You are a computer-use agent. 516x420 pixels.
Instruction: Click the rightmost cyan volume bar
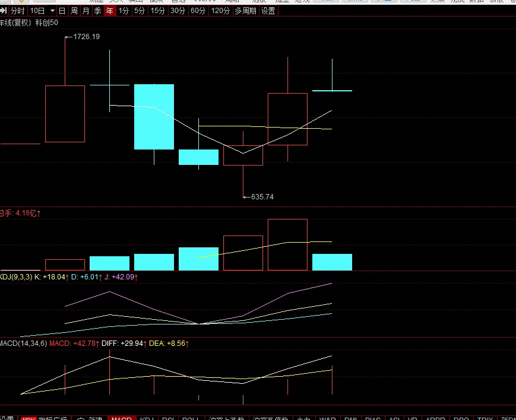(x=332, y=262)
